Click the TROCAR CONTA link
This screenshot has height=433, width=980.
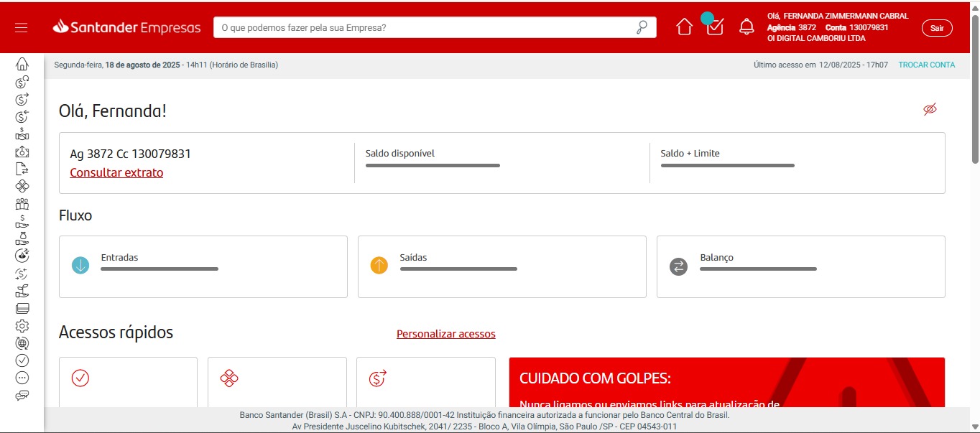click(927, 65)
